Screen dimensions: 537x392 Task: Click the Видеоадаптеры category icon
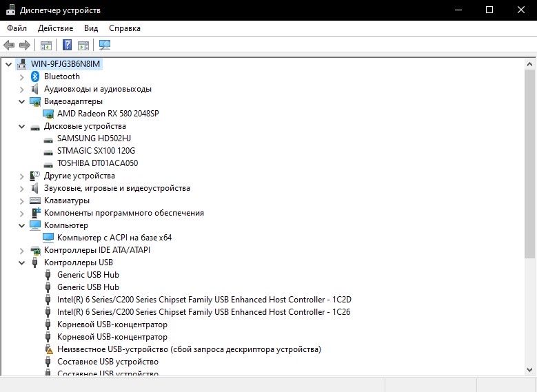(35, 101)
